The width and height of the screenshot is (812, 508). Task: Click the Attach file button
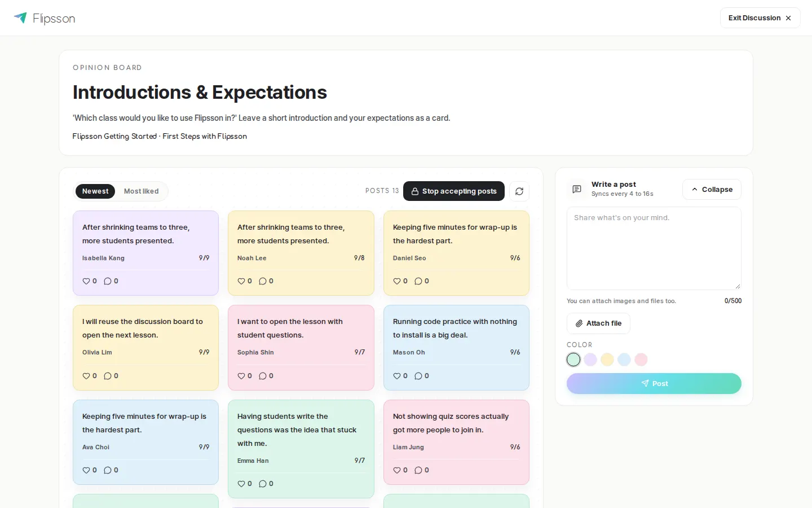[x=598, y=323]
